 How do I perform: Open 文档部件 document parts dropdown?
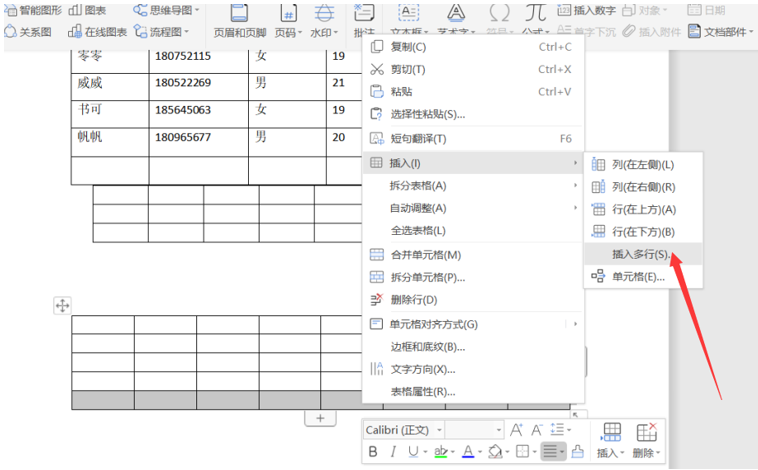(x=721, y=32)
